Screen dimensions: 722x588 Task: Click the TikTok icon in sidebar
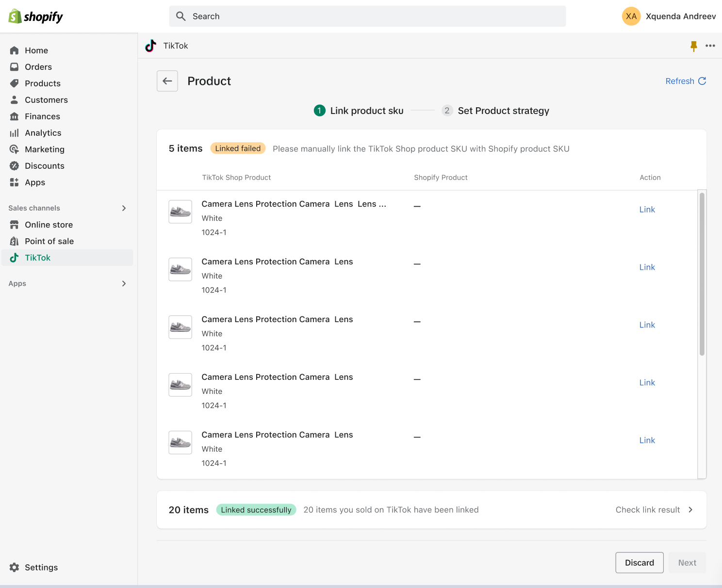[15, 258]
